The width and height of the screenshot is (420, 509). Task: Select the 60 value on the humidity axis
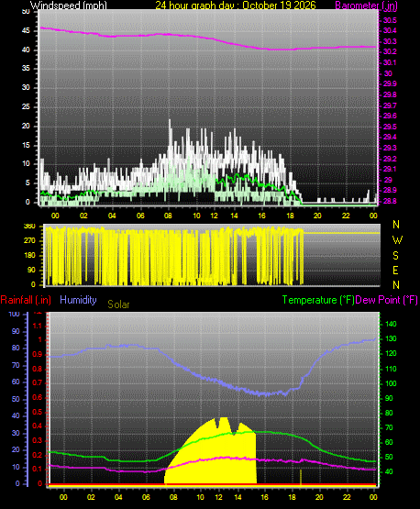click(x=16, y=382)
